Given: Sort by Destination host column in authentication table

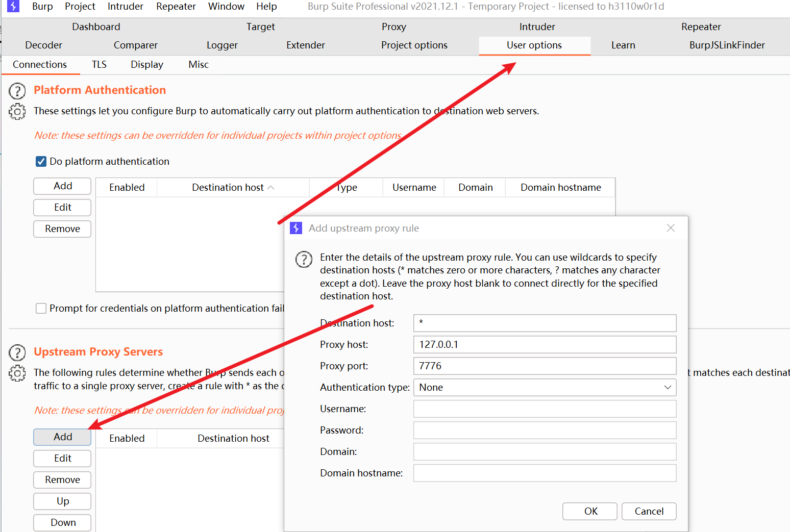Looking at the screenshot, I should click(x=233, y=187).
